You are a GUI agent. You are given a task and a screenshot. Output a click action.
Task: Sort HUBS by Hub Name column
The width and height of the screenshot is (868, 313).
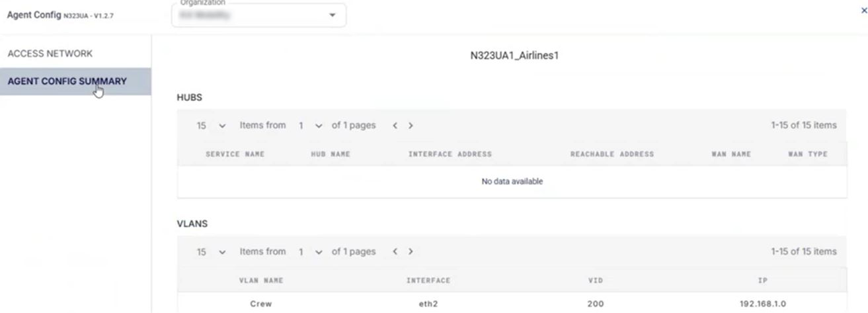[x=330, y=154]
